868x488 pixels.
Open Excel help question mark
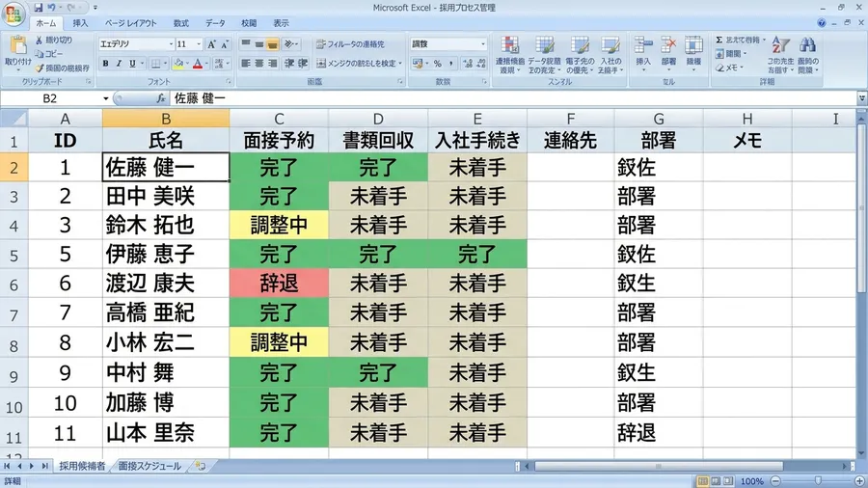coord(822,23)
